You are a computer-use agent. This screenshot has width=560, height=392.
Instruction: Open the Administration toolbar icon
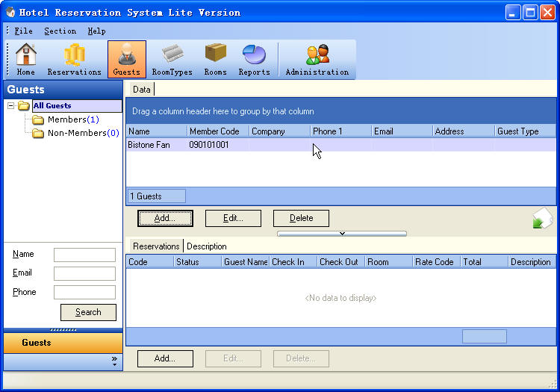[x=317, y=59]
